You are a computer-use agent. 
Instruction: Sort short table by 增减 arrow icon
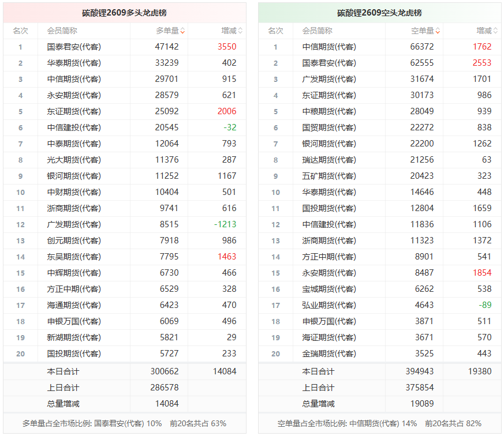coord(495,31)
